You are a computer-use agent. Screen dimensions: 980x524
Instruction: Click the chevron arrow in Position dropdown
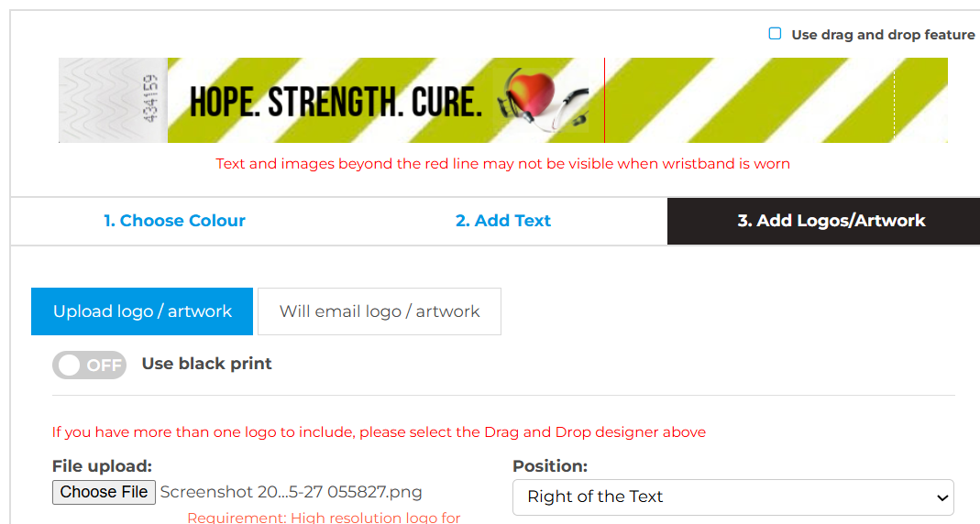click(x=941, y=497)
